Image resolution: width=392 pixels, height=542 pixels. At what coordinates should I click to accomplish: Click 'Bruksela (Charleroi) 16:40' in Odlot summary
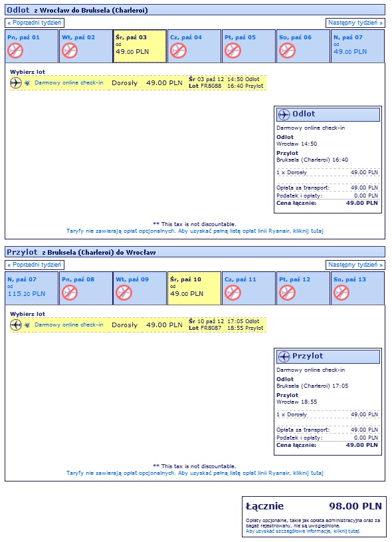(312, 160)
